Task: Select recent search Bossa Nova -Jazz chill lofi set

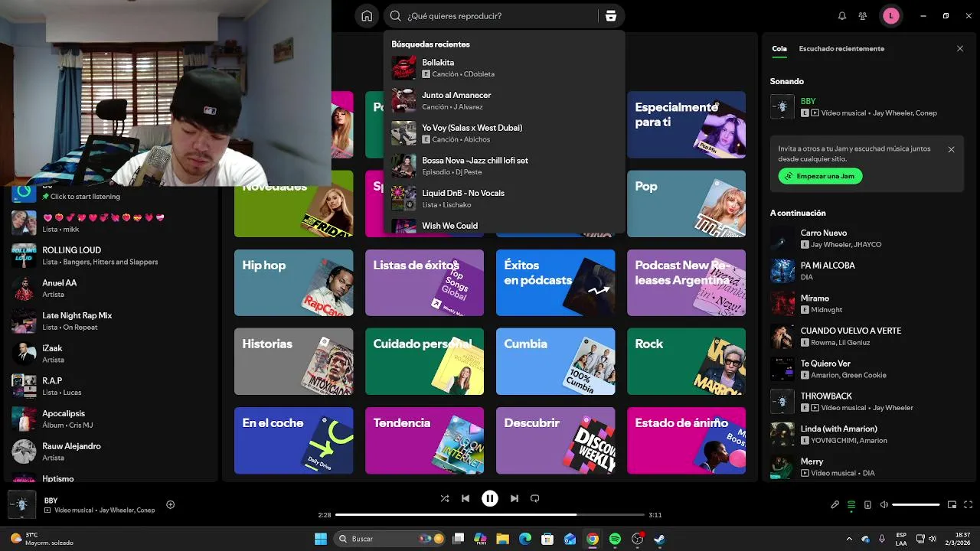Action: 504,166
